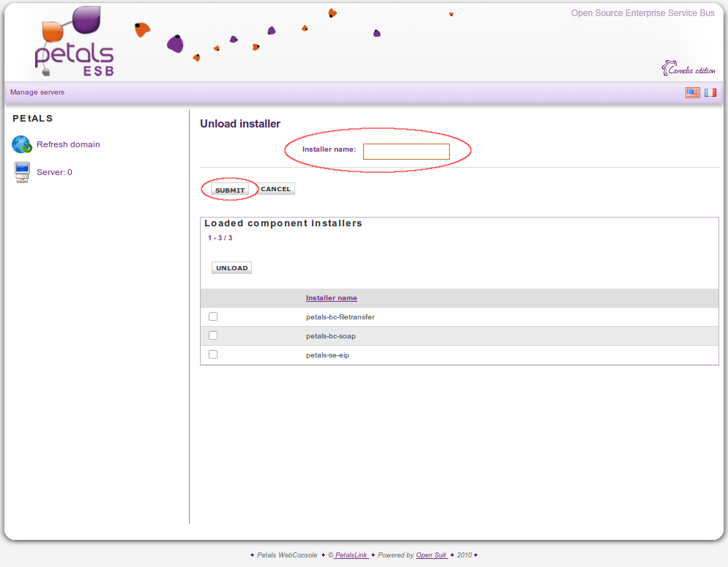Sort by the Installer name column header
728x567 pixels.
click(332, 298)
